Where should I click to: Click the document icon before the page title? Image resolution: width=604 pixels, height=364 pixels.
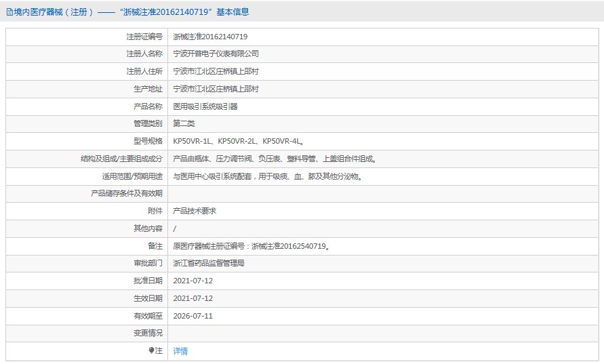point(9,12)
